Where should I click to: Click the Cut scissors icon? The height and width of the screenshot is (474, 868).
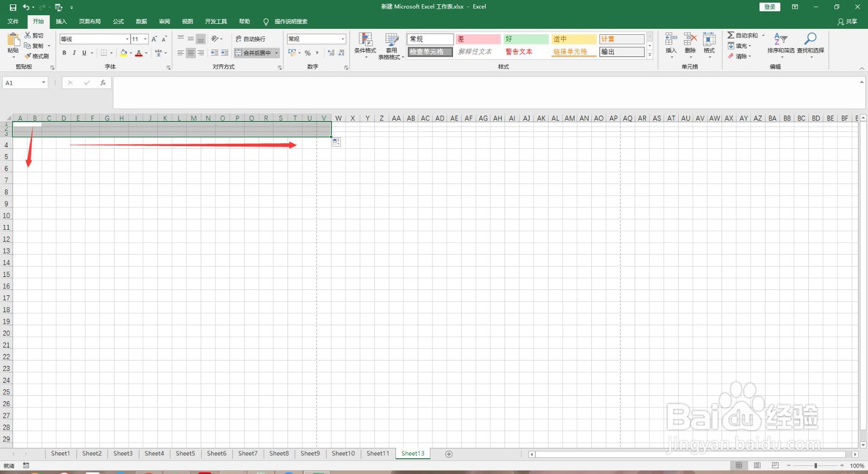tap(28, 35)
